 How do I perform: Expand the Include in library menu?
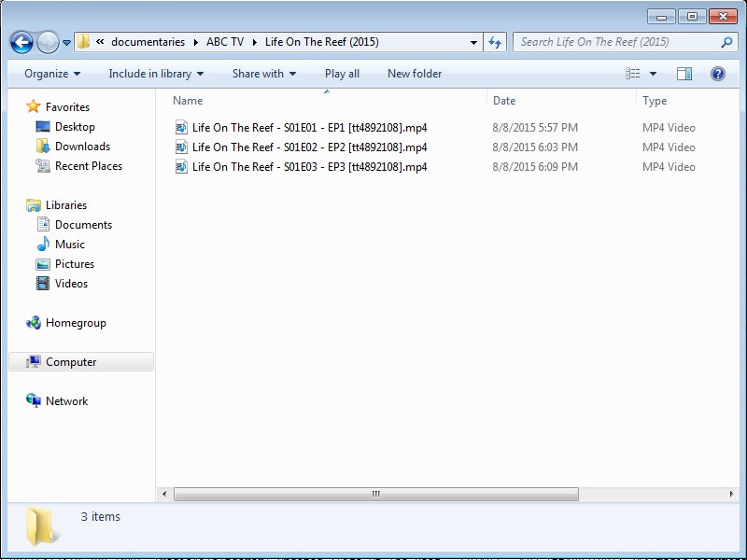156,74
